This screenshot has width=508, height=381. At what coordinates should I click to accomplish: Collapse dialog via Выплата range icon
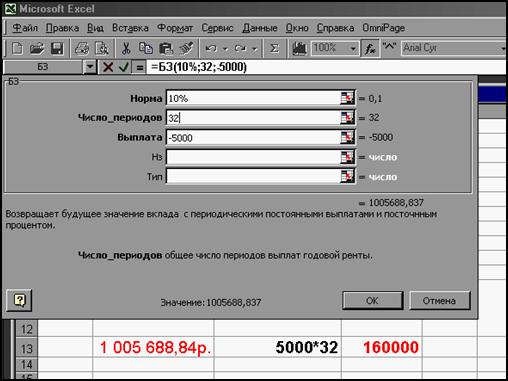point(347,137)
